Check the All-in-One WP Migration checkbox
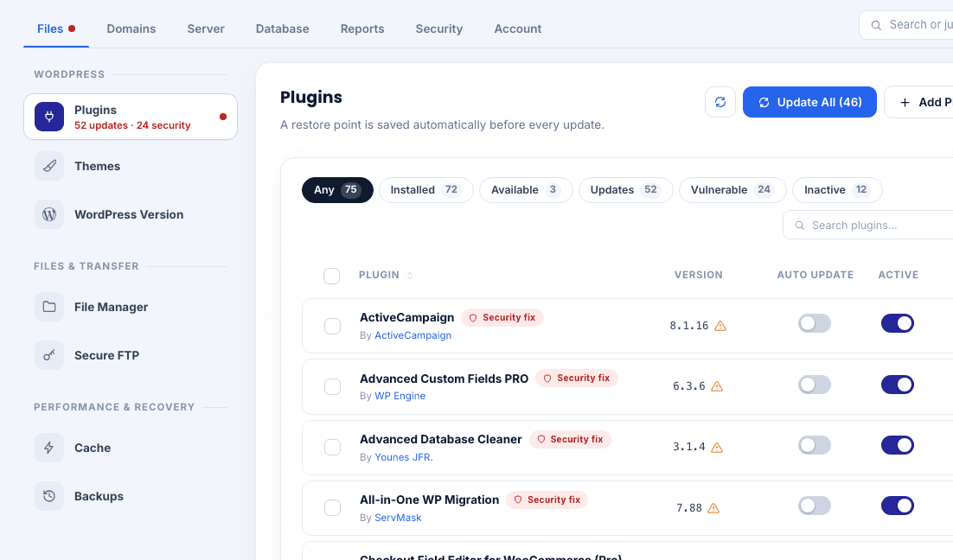 click(332, 508)
